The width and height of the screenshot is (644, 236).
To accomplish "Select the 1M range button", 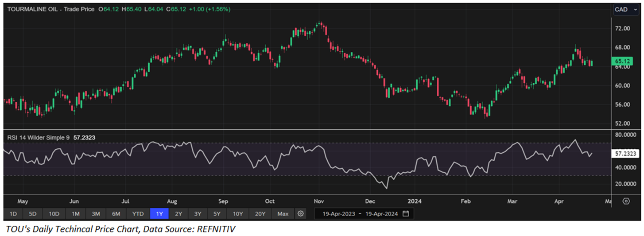I will (x=75, y=214).
